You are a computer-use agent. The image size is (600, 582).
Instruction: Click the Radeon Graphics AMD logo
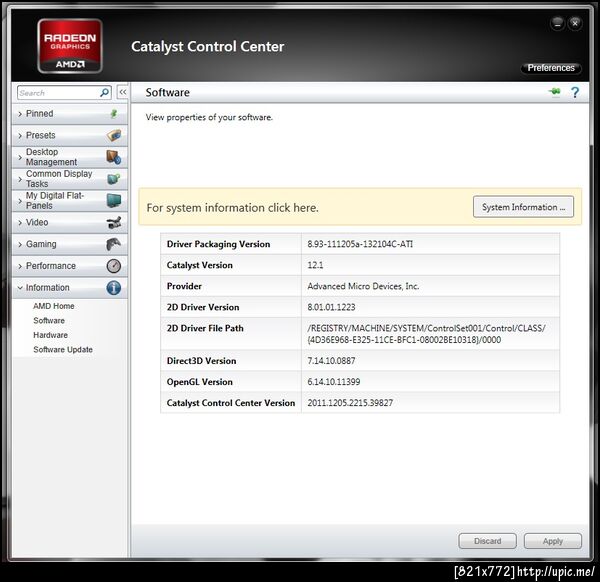[x=70, y=46]
